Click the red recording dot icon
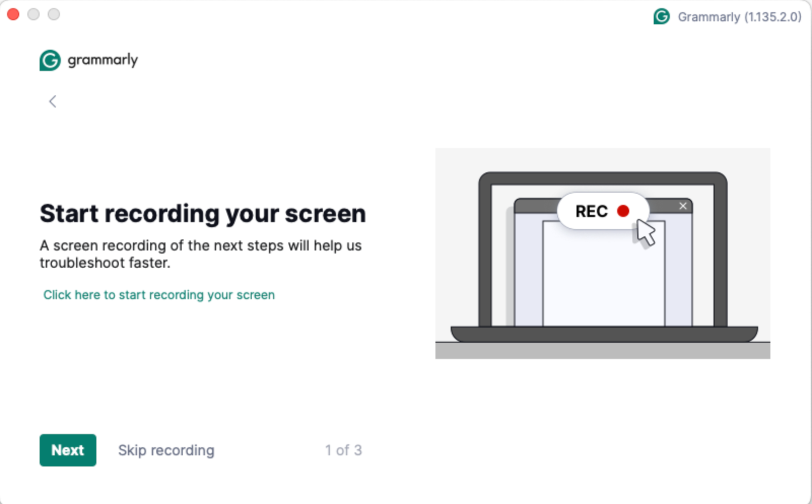 click(x=623, y=211)
